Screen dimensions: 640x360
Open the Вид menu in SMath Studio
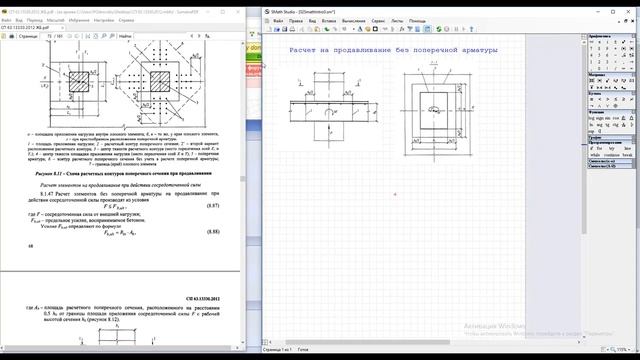[312, 20]
